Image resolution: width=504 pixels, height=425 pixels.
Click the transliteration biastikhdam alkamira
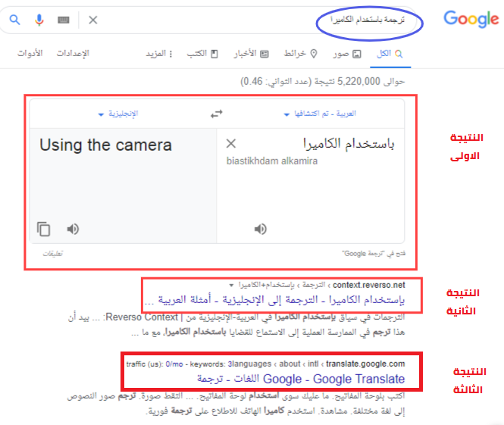[x=272, y=161]
